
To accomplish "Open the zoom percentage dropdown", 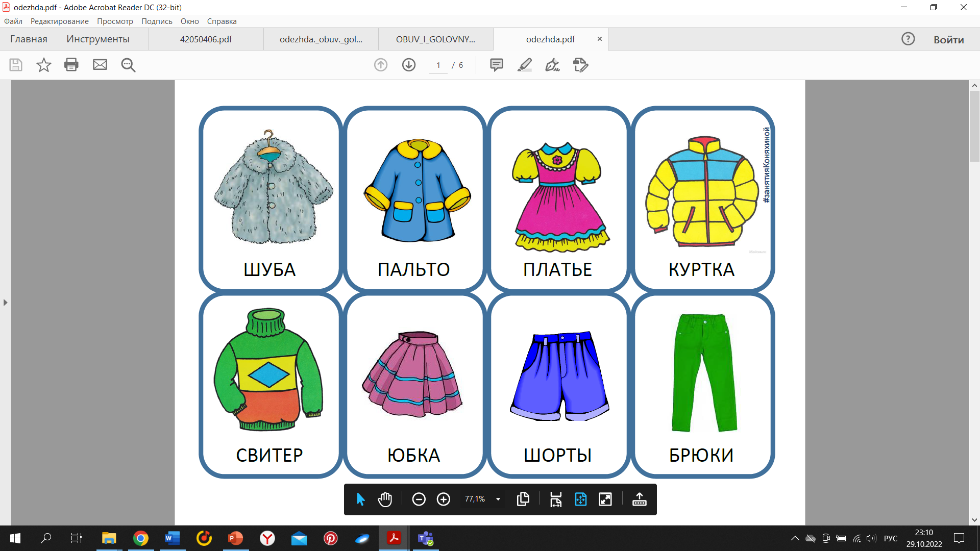I will [498, 499].
